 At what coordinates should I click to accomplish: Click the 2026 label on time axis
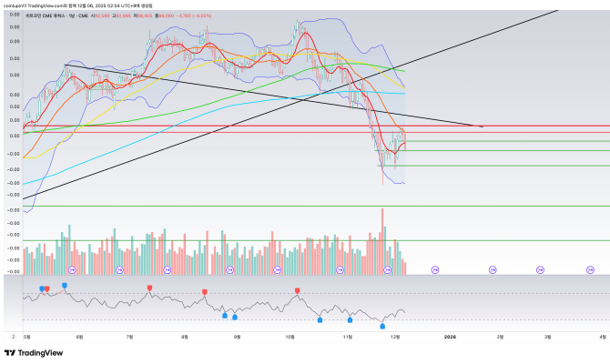449,336
